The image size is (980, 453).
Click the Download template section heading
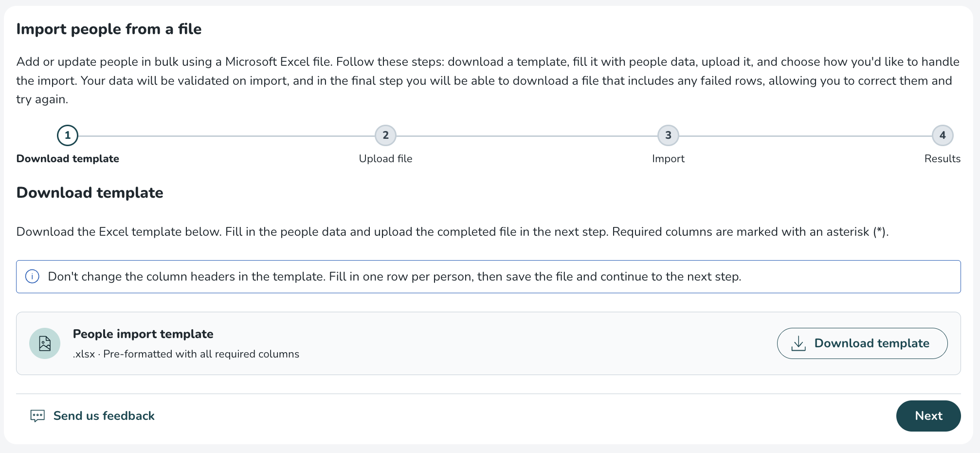[90, 193]
